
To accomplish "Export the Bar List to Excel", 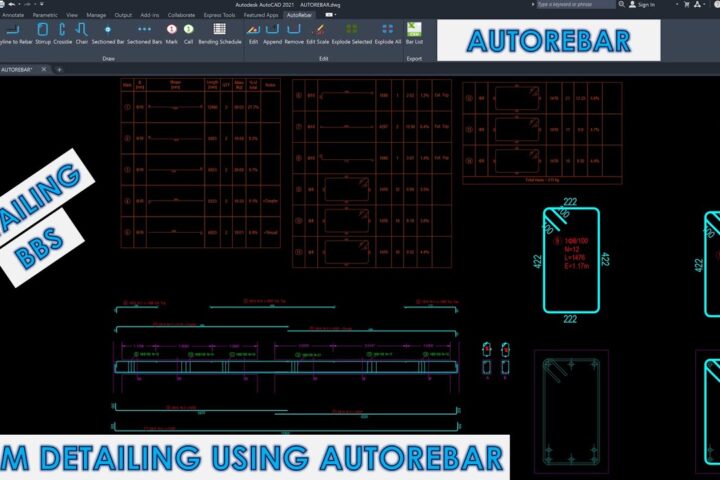I will 414,34.
